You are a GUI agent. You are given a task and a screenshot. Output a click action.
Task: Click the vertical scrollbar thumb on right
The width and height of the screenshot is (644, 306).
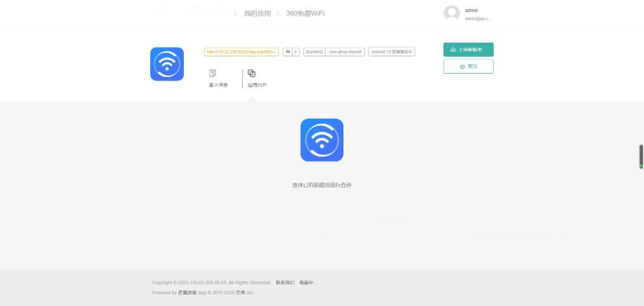[640, 157]
